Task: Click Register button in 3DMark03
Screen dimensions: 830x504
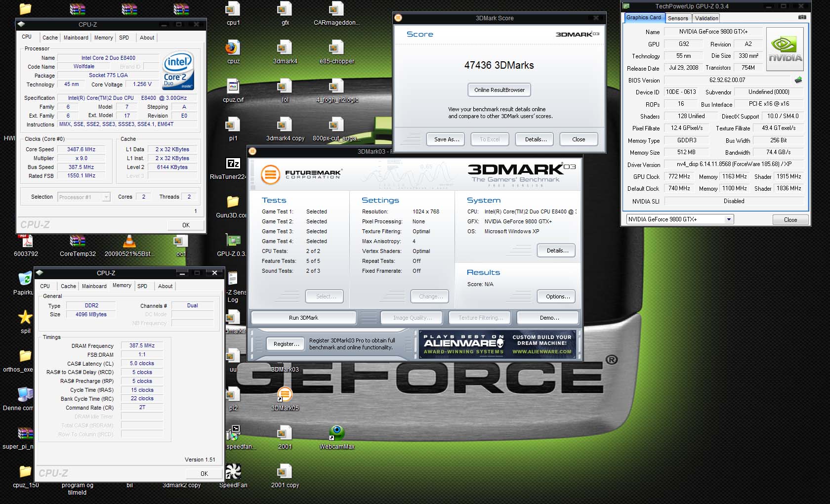Action: (x=287, y=344)
